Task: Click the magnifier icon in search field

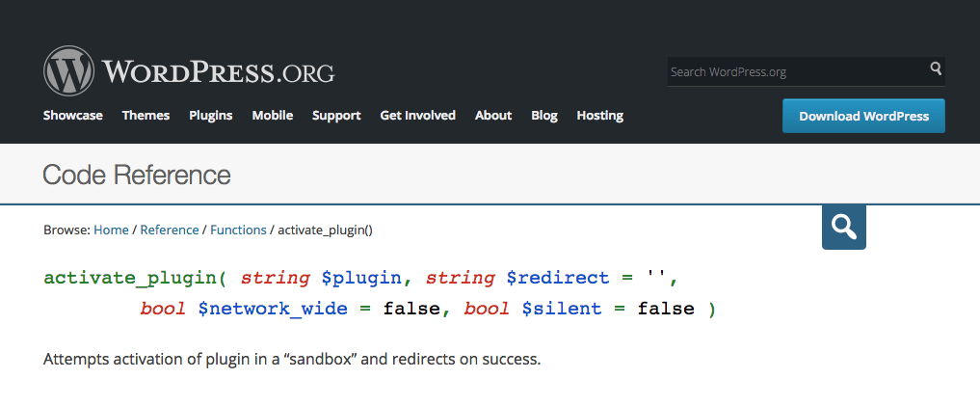Action: (935, 69)
